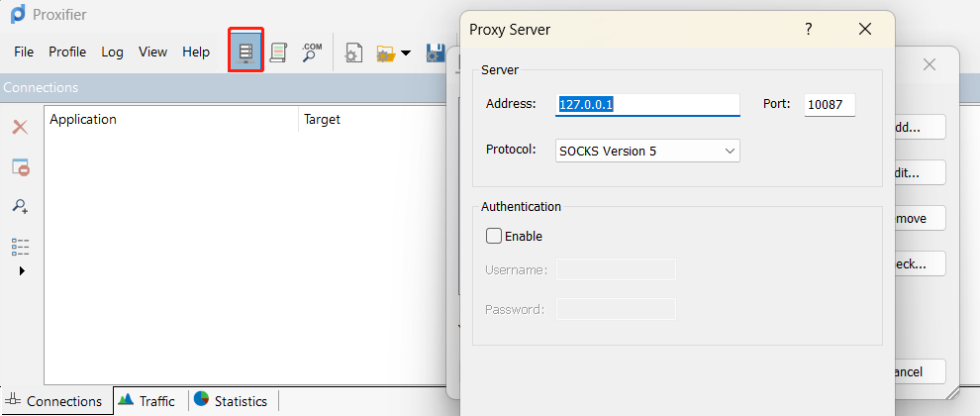The image size is (980, 416).
Task: Open the View menu
Action: coord(153,52)
